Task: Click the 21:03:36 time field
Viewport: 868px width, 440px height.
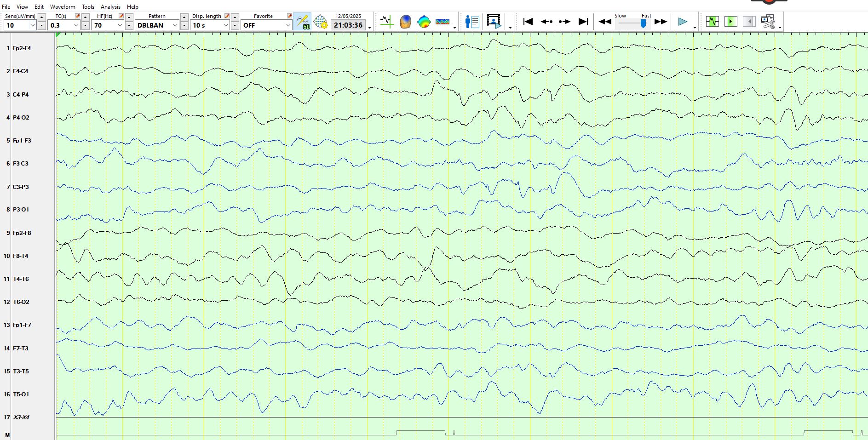Action: coord(348,25)
